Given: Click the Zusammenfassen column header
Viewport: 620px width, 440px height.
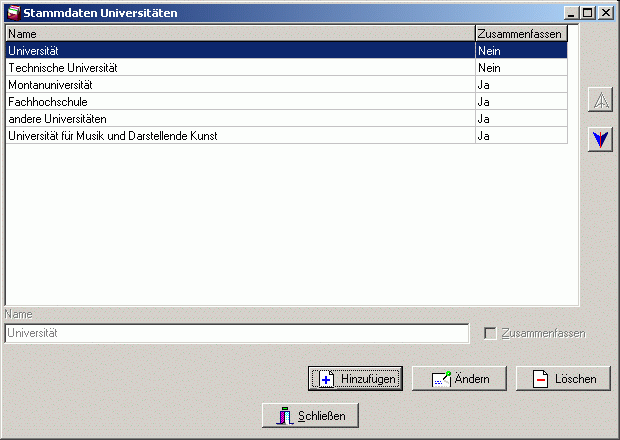Looking at the screenshot, I should (x=521, y=34).
